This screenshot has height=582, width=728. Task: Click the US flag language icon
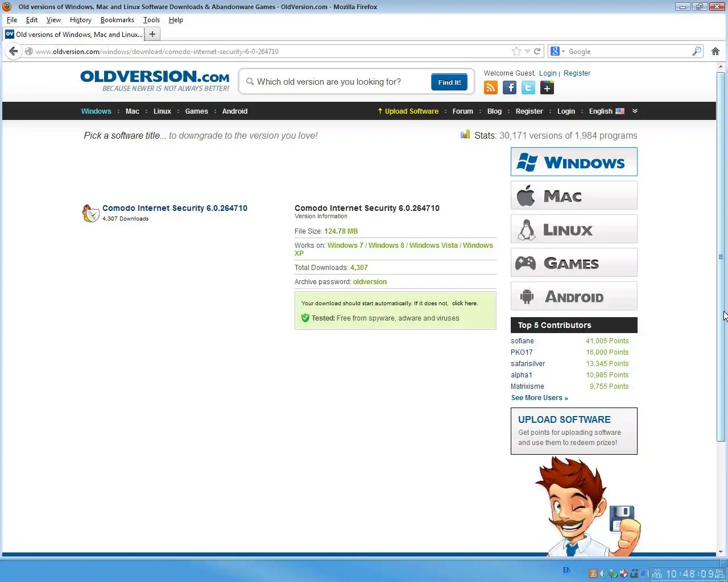coord(620,111)
